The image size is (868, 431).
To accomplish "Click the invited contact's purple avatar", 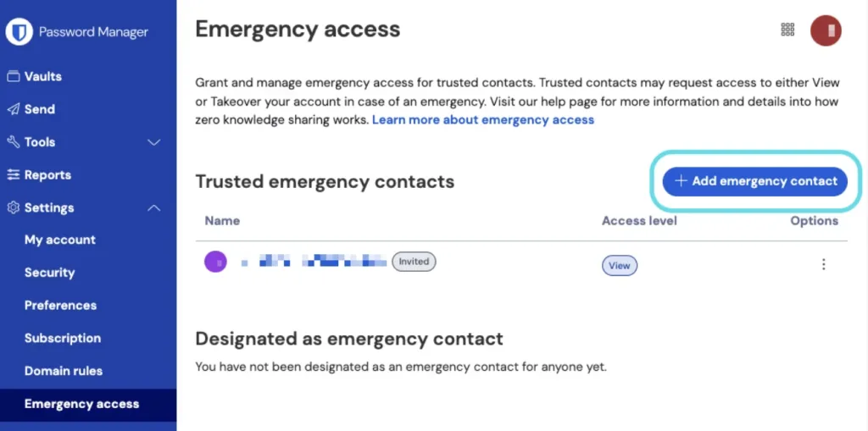I will click(216, 262).
